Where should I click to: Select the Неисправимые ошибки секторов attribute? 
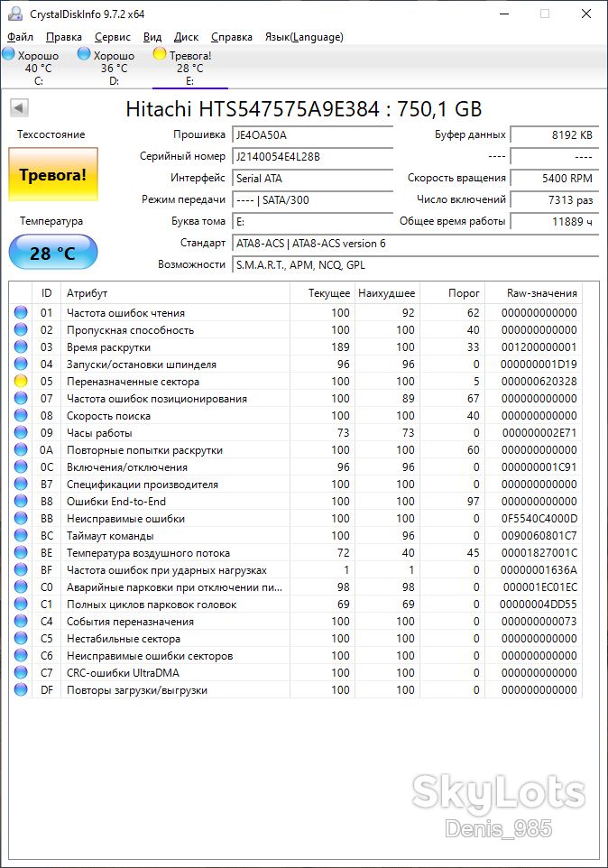tap(150, 656)
